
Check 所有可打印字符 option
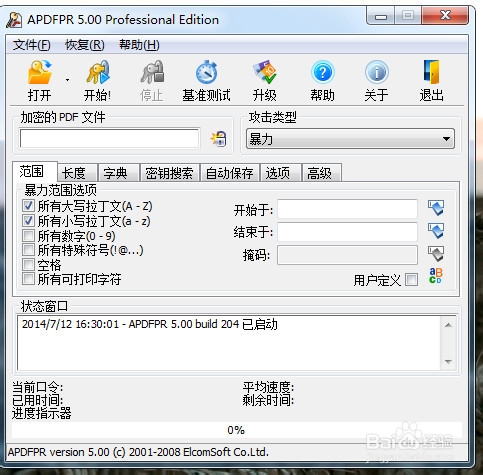[x=28, y=279]
